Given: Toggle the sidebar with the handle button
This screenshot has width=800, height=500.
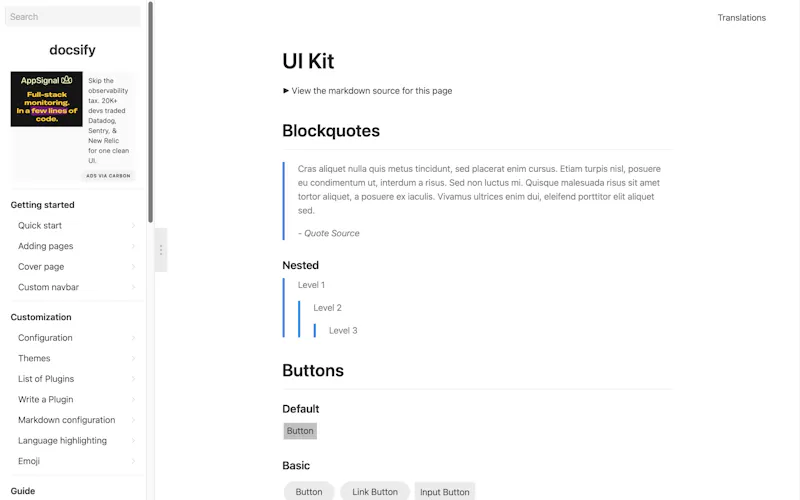Looking at the screenshot, I should pyautogui.click(x=161, y=250).
